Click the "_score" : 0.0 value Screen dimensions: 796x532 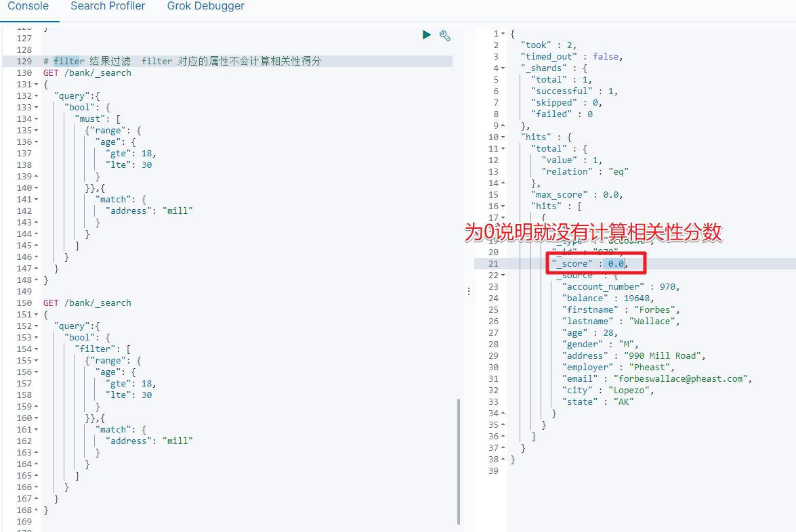pos(616,264)
